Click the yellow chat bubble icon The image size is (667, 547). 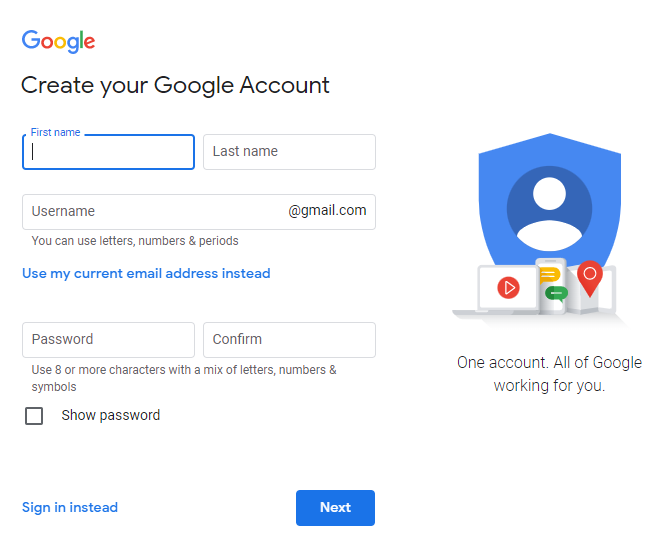[549, 275]
